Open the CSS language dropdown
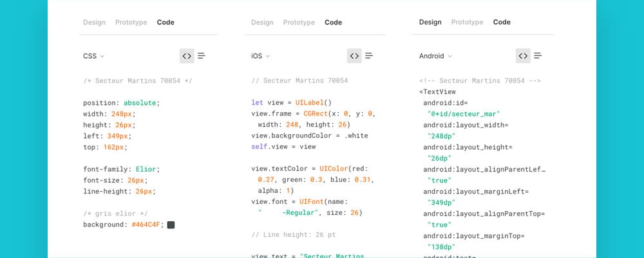 93,56
